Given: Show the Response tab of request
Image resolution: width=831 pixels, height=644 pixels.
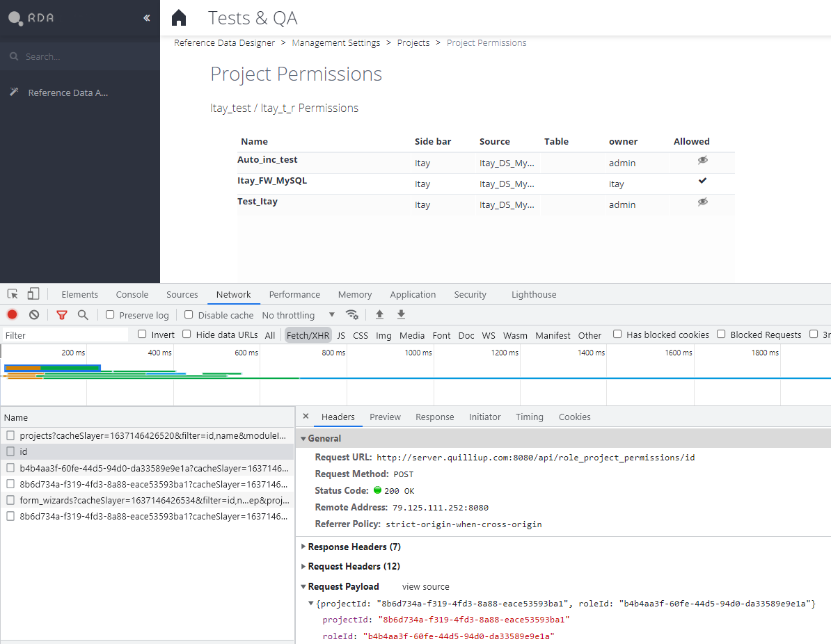Looking at the screenshot, I should point(434,417).
